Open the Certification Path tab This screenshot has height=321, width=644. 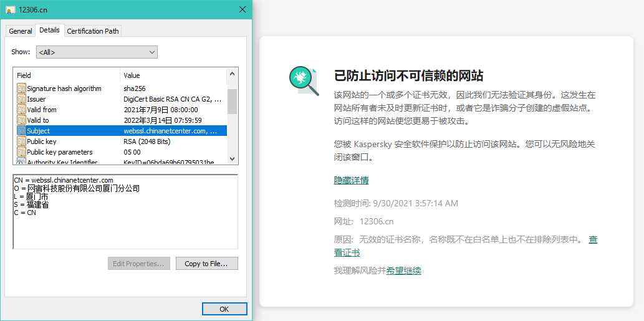point(93,31)
